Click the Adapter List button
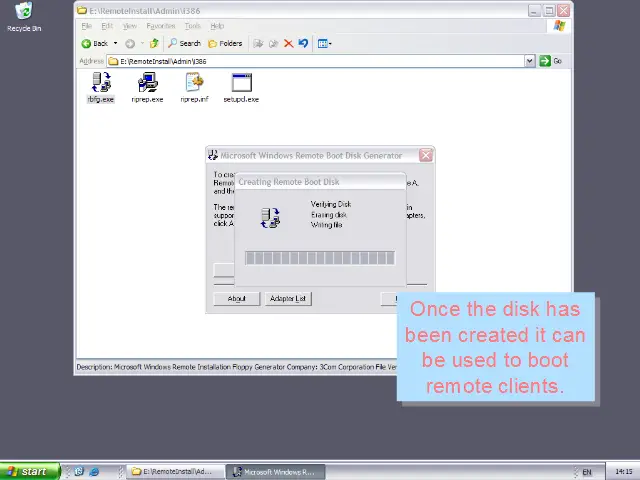 [x=288, y=298]
